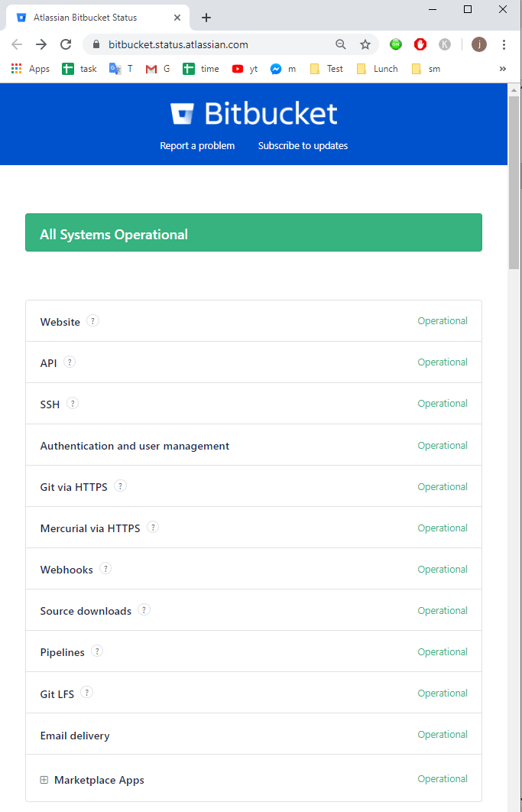Open the profile avatar 'j' menu
Screen dimensions: 522x812
(479, 44)
